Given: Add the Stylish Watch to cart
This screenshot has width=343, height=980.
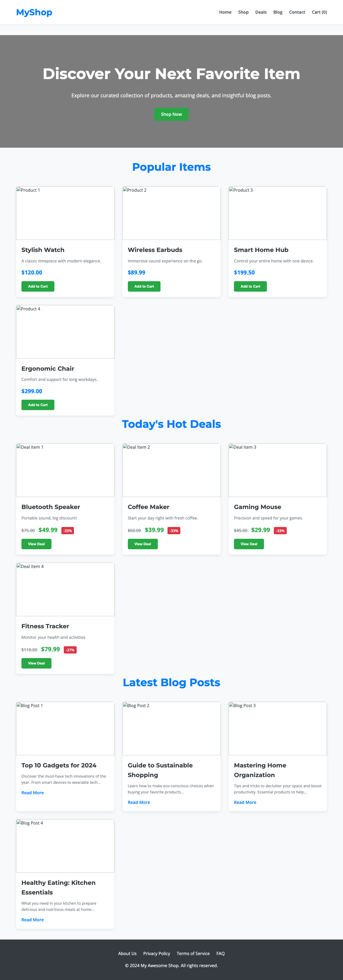Looking at the screenshot, I should [x=38, y=286].
